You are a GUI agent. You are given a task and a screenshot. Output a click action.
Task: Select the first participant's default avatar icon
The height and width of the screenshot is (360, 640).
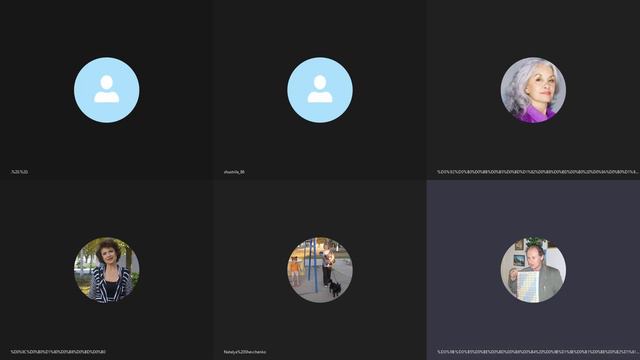coord(107,90)
